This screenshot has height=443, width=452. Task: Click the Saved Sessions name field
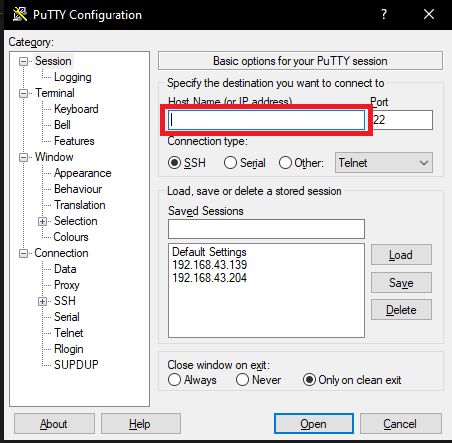click(266, 229)
